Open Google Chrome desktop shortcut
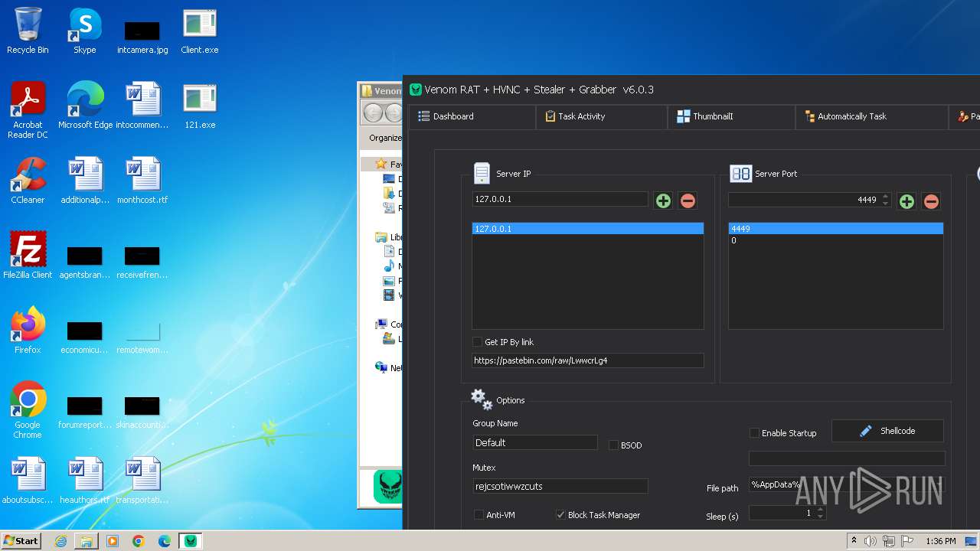This screenshot has height=551, width=980. pyautogui.click(x=28, y=410)
